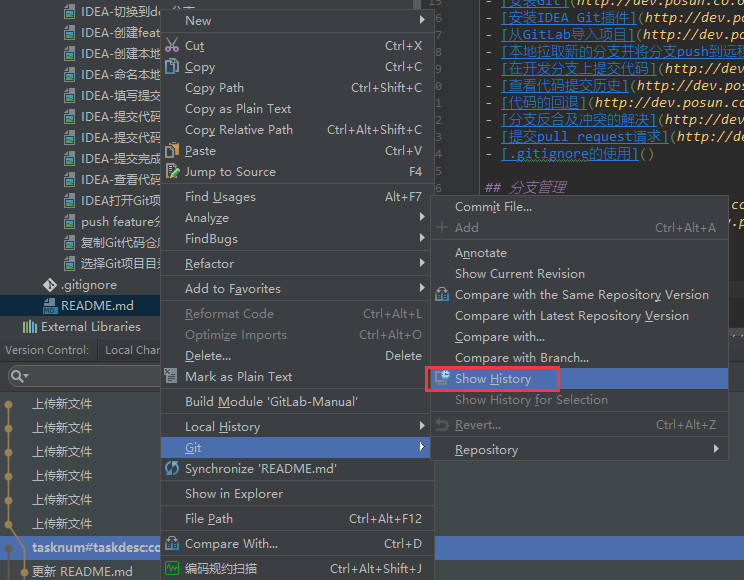The height and width of the screenshot is (580, 744).
Task: Click the Show History clock icon
Action: pyautogui.click(x=442, y=379)
